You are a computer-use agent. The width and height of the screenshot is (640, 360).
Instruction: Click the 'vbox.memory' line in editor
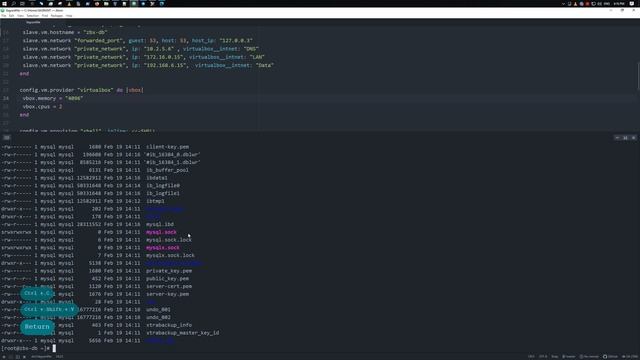pyautogui.click(x=53, y=98)
